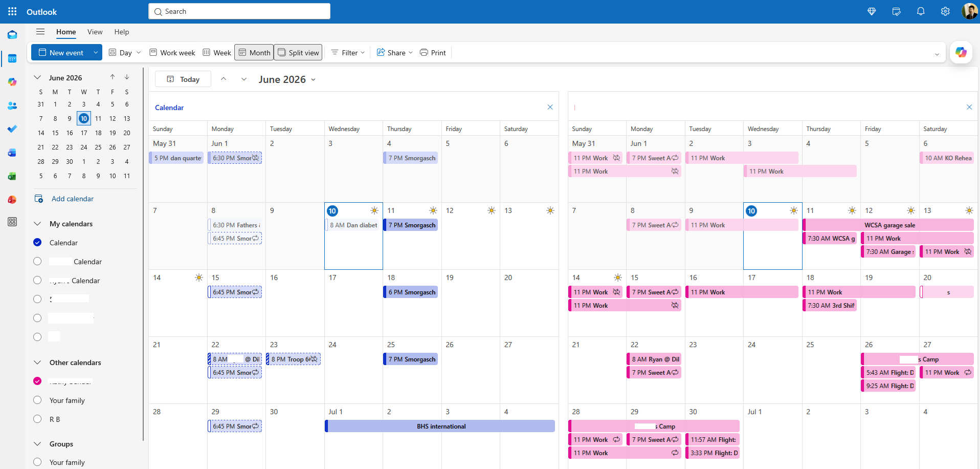Open BHS international event
980x469 pixels.
(x=440, y=426)
